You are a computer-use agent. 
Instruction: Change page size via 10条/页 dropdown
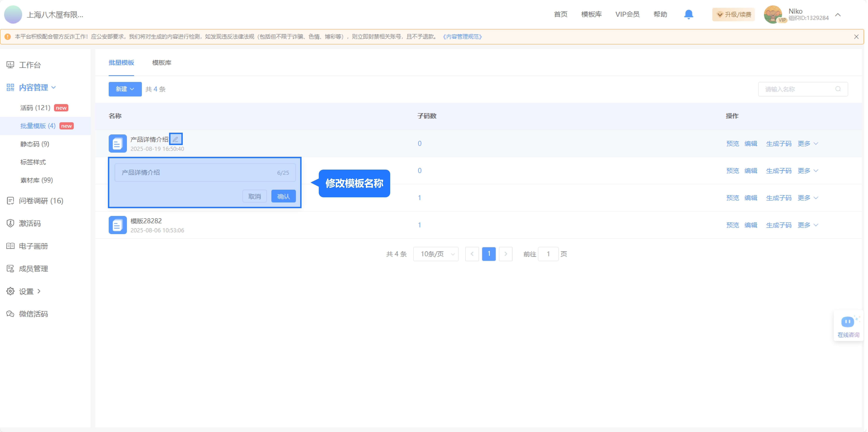(x=435, y=254)
